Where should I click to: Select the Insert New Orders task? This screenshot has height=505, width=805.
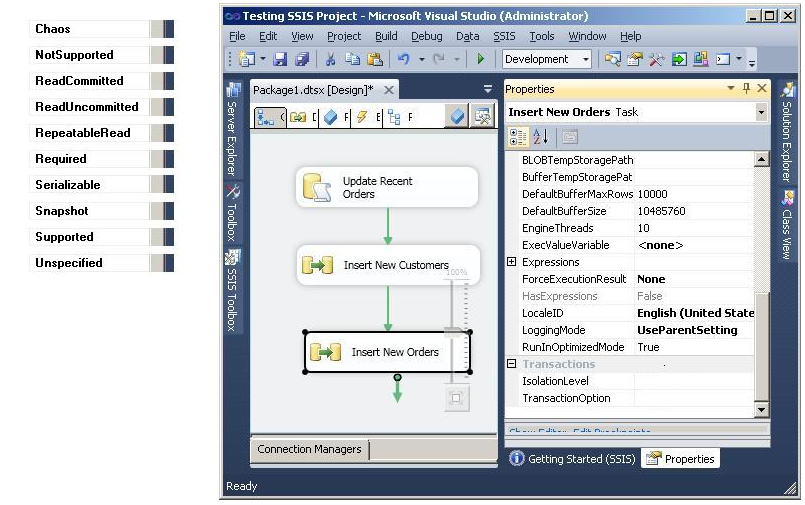(x=388, y=352)
